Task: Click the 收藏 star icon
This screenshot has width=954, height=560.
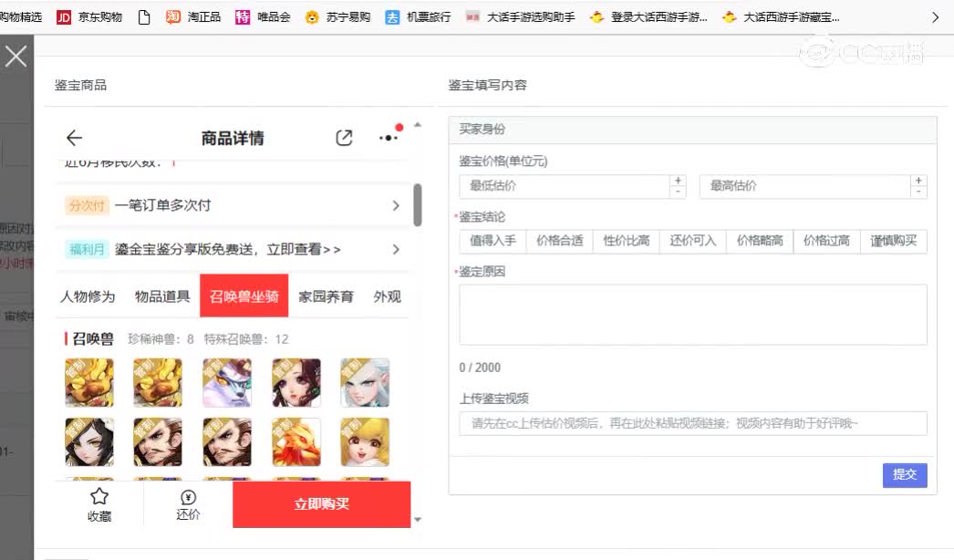Action: click(99, 497)
